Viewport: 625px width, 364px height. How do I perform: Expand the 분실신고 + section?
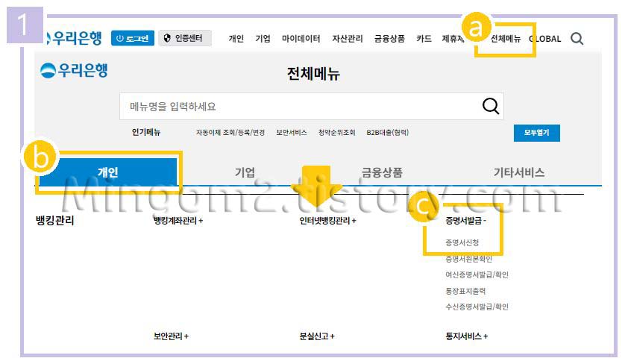pos(317,336)
